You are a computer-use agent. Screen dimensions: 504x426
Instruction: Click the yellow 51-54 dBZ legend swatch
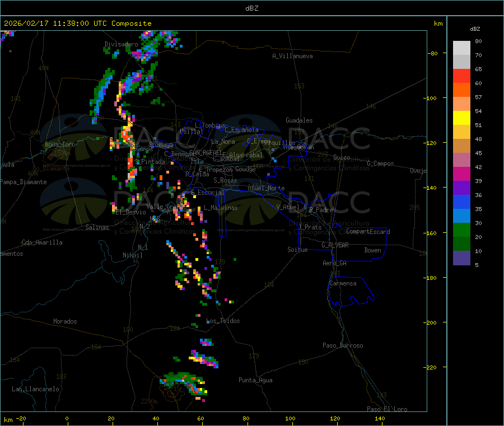point(461,118)
